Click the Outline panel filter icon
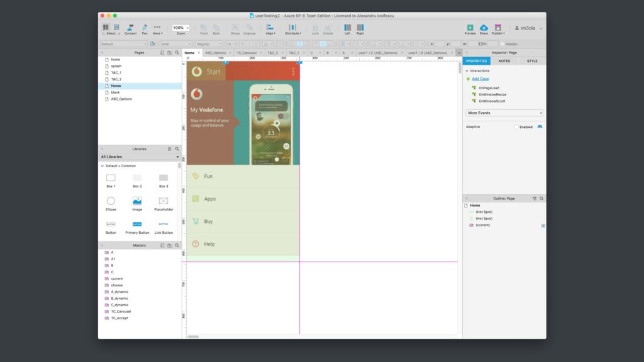This screenshot has height=362, width=644. pos(535,198)
